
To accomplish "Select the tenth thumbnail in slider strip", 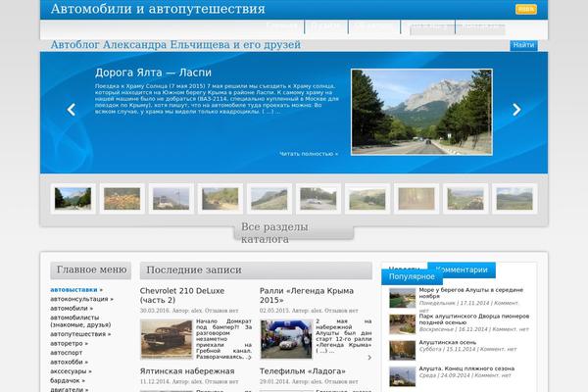I will 514,198.
